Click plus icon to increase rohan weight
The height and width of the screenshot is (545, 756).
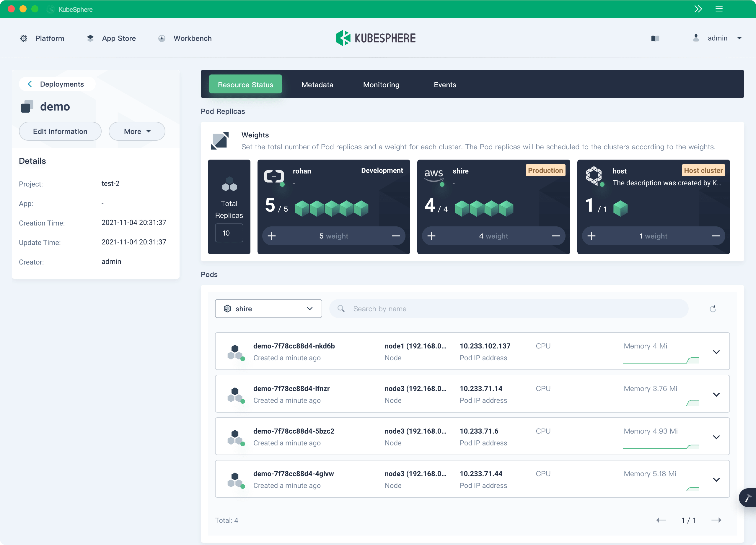pyautogui.click(x=272, y=236)
